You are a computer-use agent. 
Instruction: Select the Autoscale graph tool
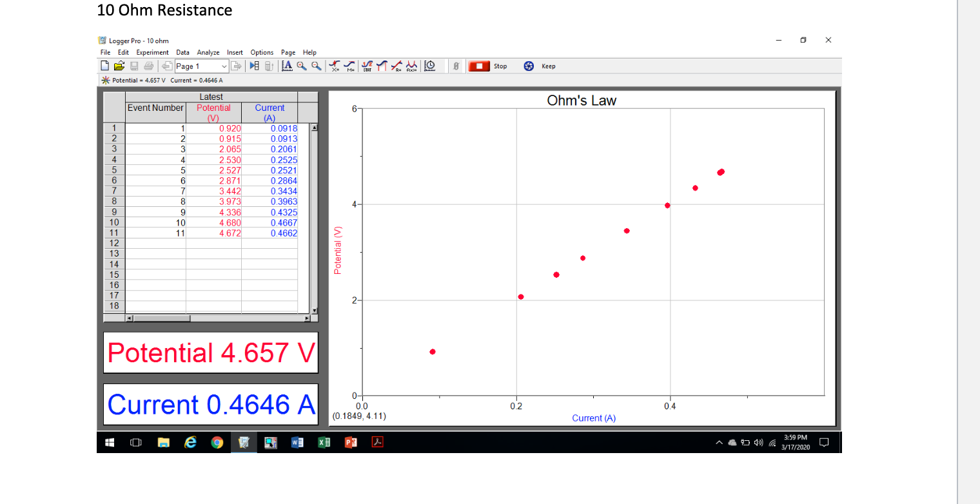[288, 66]
